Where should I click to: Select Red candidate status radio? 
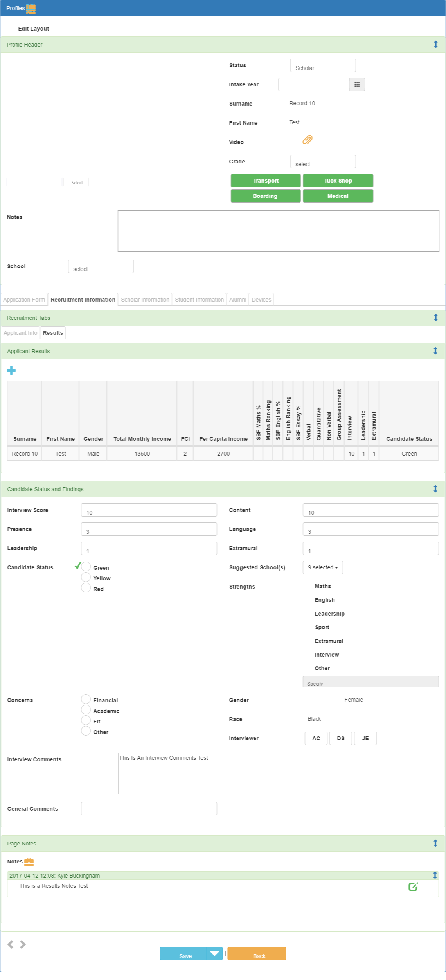point(86,588)
